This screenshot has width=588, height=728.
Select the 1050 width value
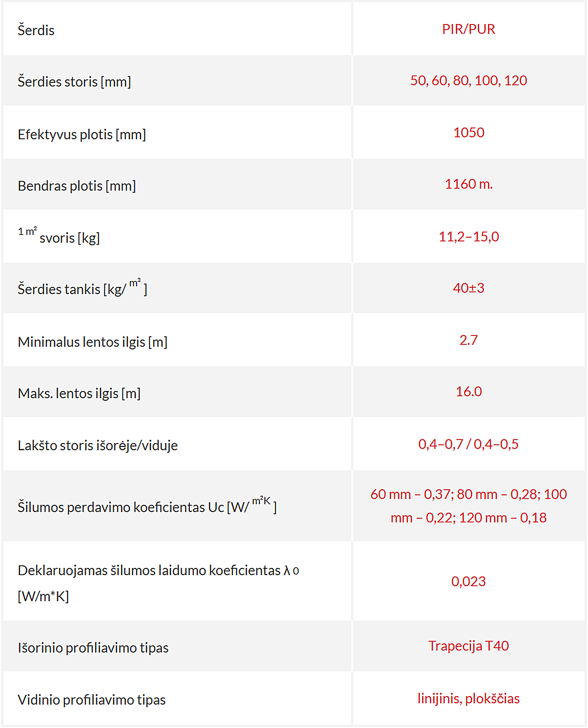click(x=468, y=132)
